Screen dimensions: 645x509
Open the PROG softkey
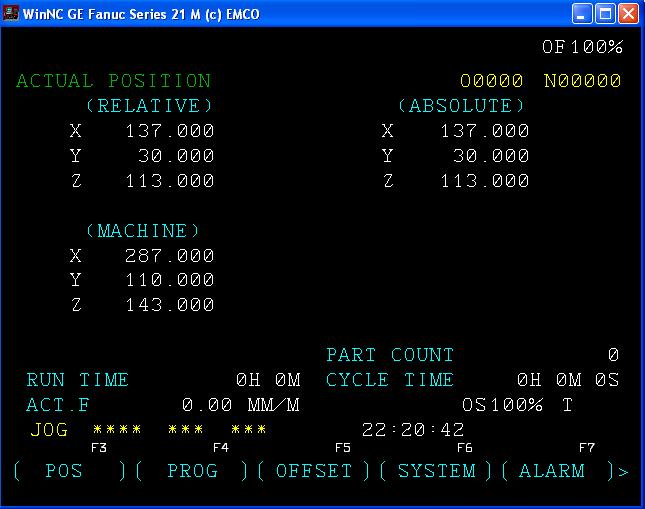192,471
